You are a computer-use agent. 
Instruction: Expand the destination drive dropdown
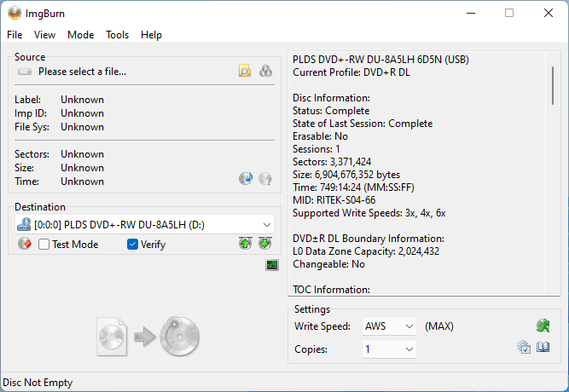click(267, 224)
